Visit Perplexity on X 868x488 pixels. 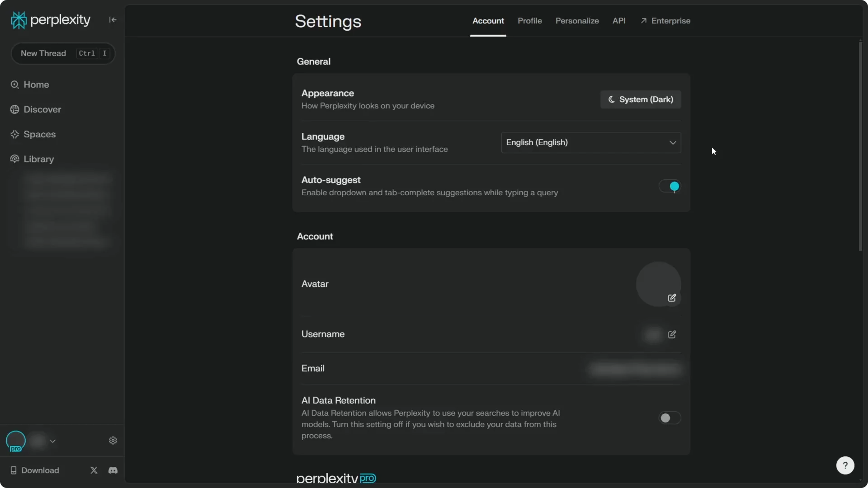click(94, 470)
